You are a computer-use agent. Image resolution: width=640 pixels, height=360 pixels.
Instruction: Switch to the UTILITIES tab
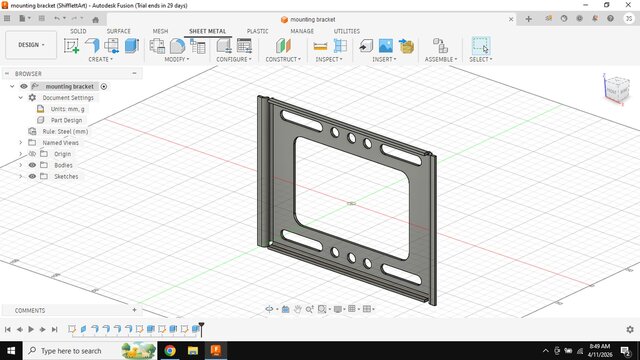tap(347, 31)
